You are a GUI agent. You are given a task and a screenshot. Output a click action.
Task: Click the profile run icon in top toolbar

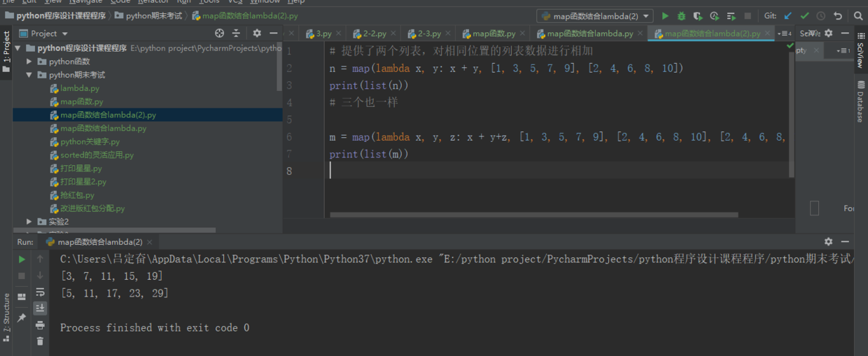pyautogui.click(x=714, y=15)
